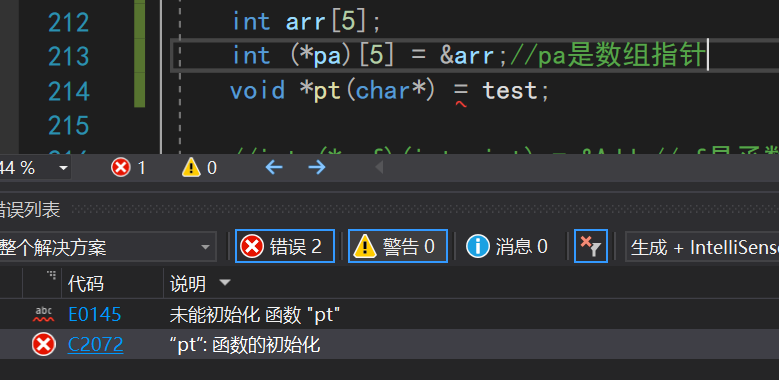Click the error list category column header icon
This screenshot has height=380, width=779.
[51, 276]
